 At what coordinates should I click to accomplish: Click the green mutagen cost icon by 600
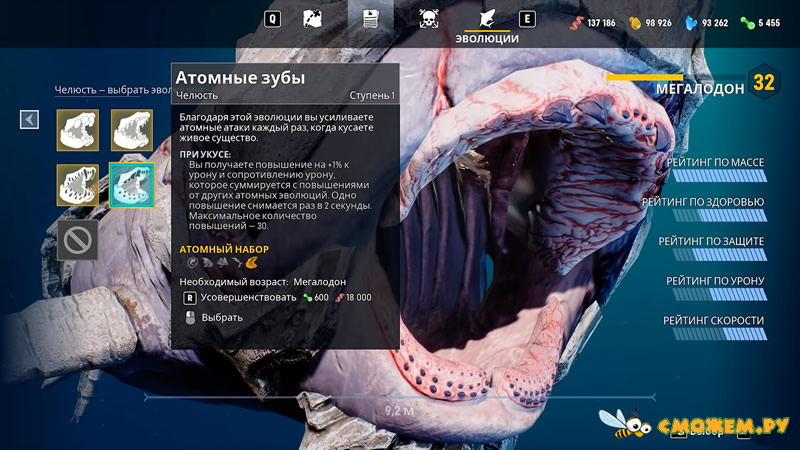pos(308,298)
